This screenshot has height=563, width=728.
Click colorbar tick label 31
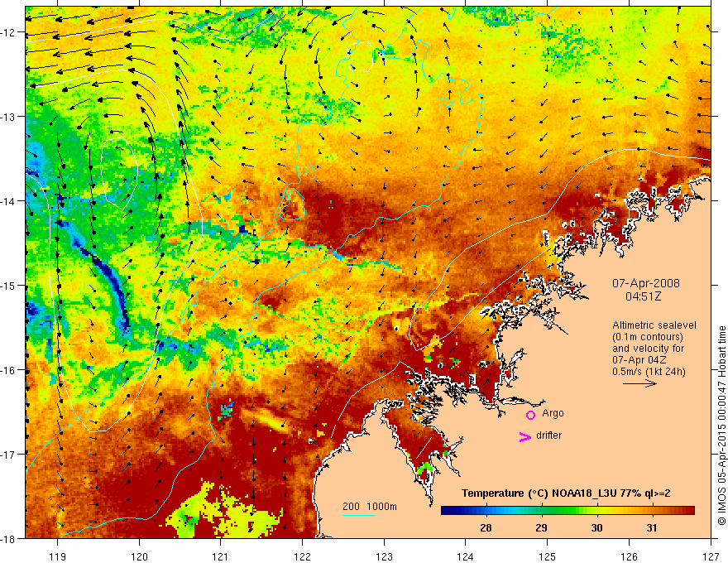pos(653,528)
